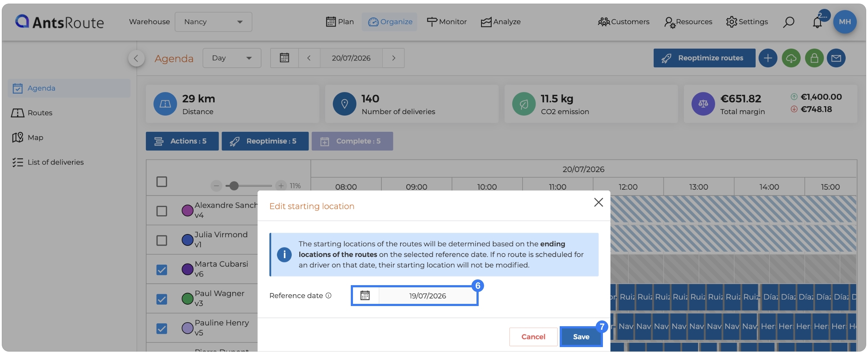Open the Actions : 5 menu

click(182, 141)
